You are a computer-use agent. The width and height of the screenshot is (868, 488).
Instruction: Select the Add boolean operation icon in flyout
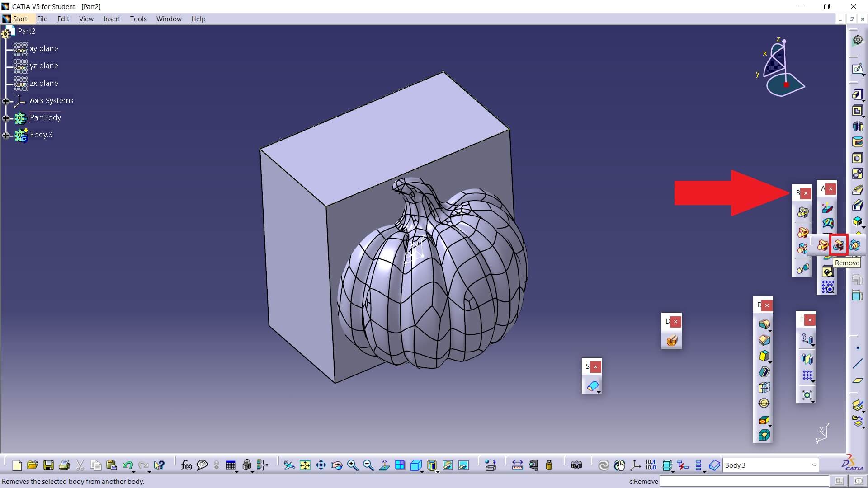point(822,245)
